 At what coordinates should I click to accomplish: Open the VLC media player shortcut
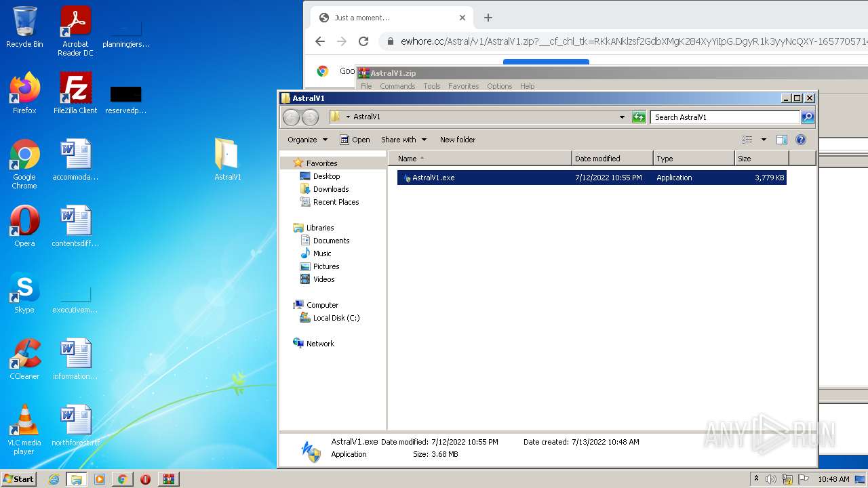pyautogui.click(x=24, y=430)
